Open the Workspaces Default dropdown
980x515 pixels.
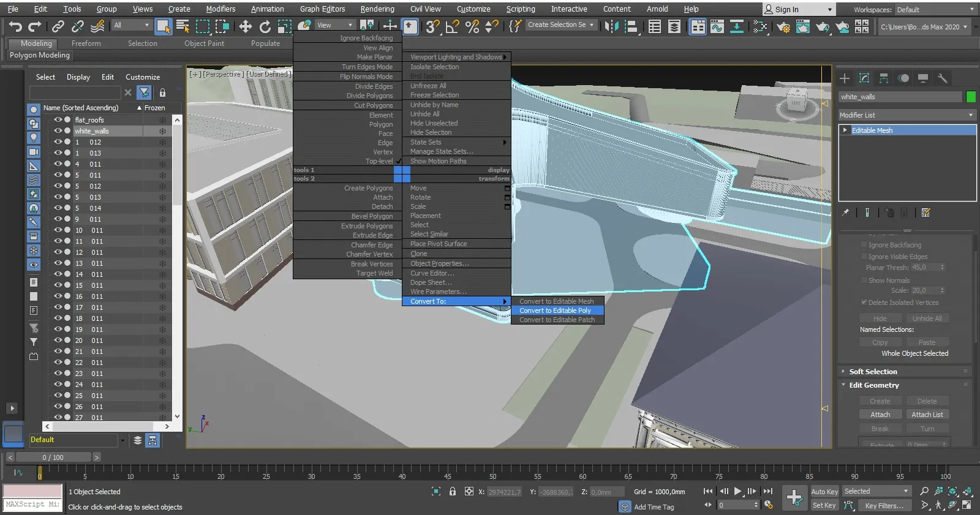click(x=935, y=10)
